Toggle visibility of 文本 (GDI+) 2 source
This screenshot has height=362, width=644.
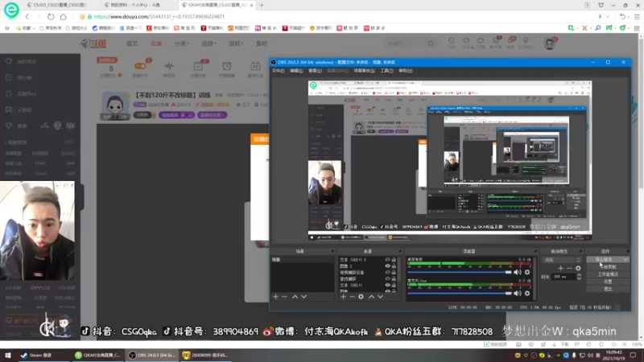click(387, 260)
